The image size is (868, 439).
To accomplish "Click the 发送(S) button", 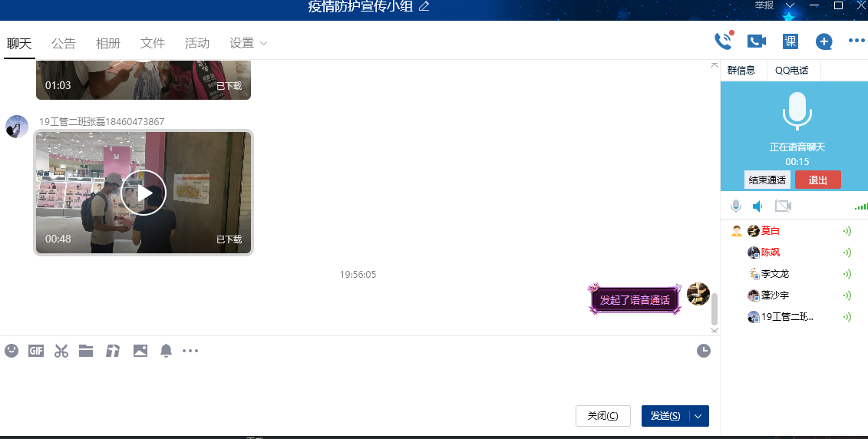I will click(x=665, y=416).
